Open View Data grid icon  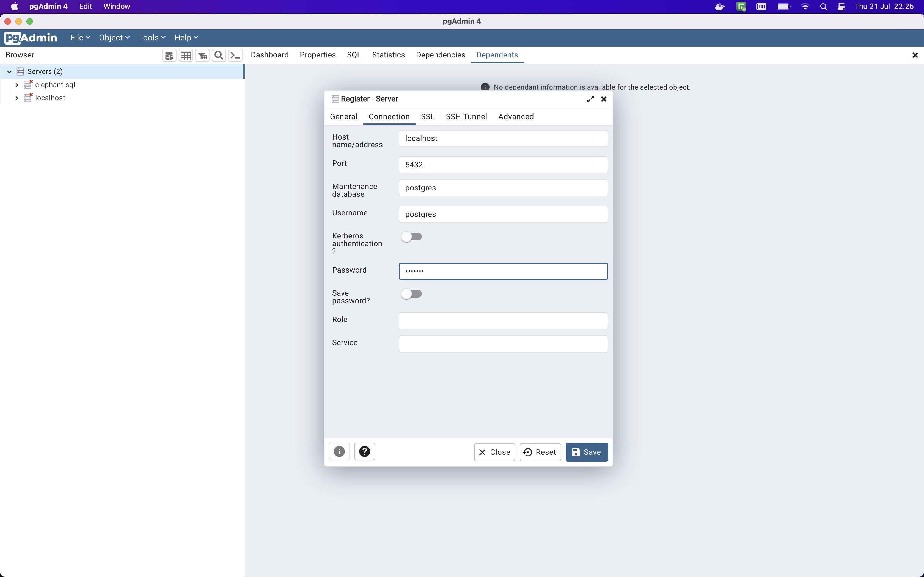click(x=186, y=55)
